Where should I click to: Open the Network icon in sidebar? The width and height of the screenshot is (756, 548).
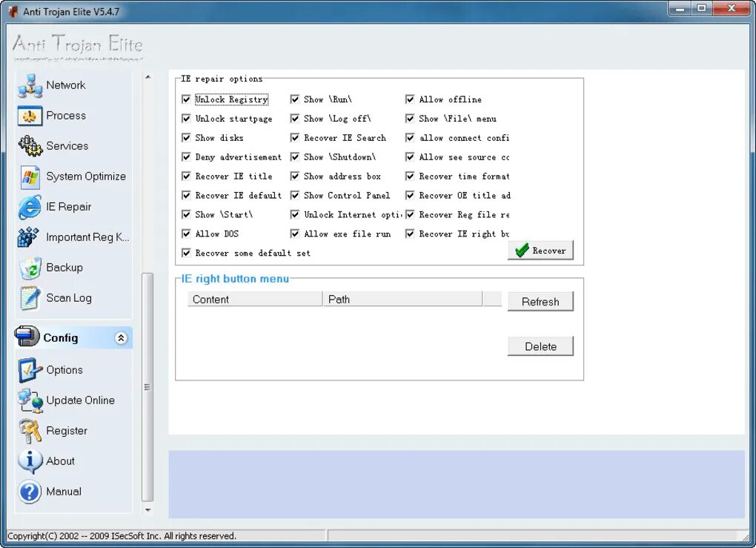[30, 86]
